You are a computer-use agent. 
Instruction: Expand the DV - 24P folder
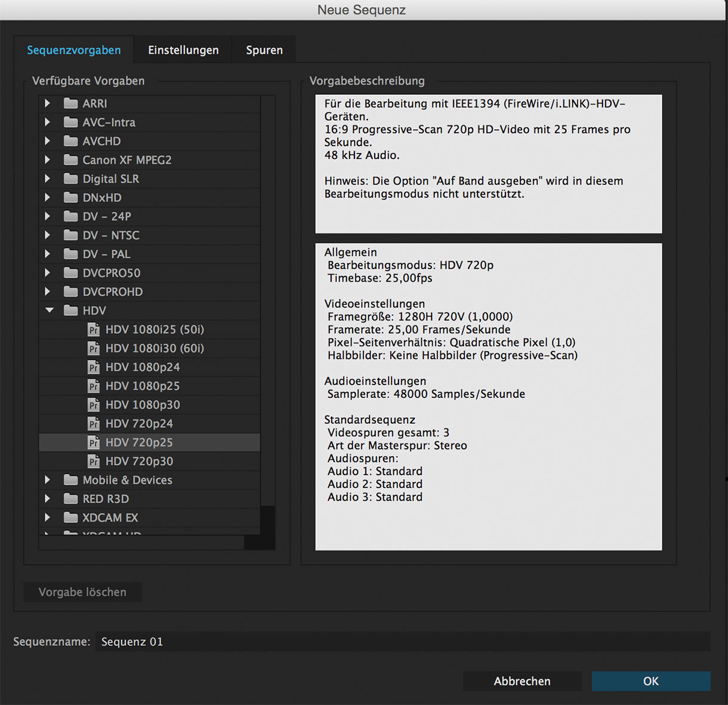click(48, 216)
